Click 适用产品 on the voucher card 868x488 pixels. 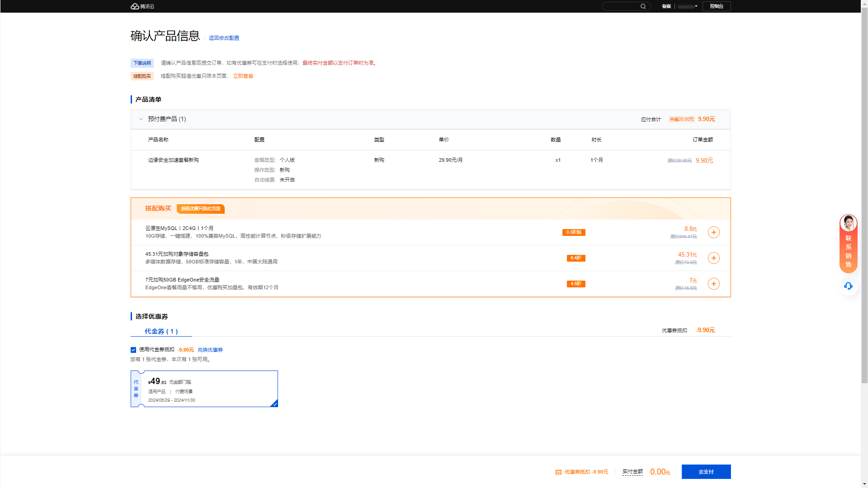(x=157, y=392)
